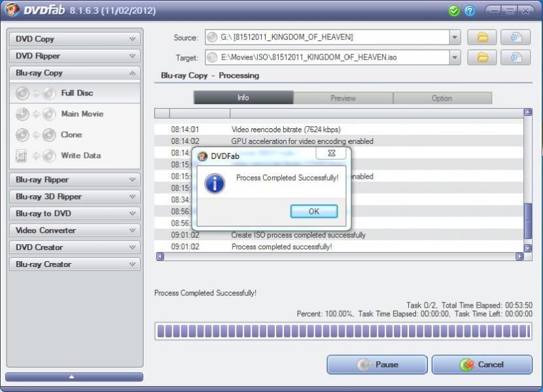Click horizontal scrollbar right arrow
The height and width of the screenshot is (392, 543).
point(519,257)
